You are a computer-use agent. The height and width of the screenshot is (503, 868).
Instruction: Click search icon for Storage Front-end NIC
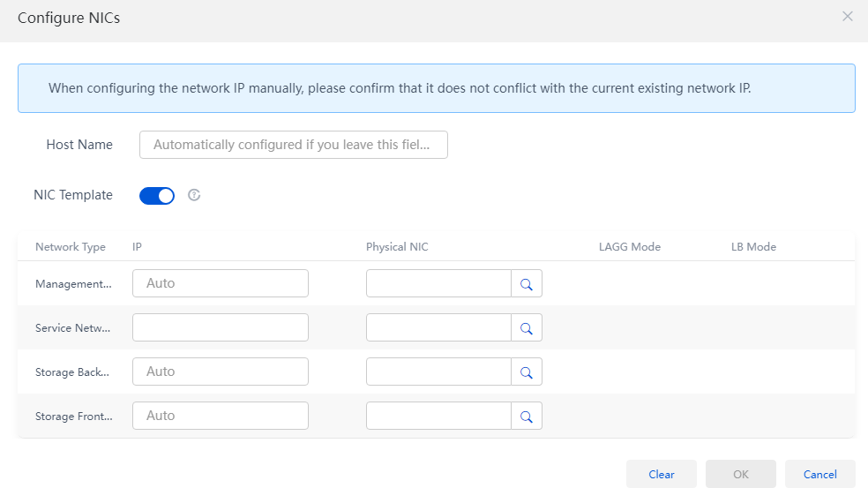point(527,416)
